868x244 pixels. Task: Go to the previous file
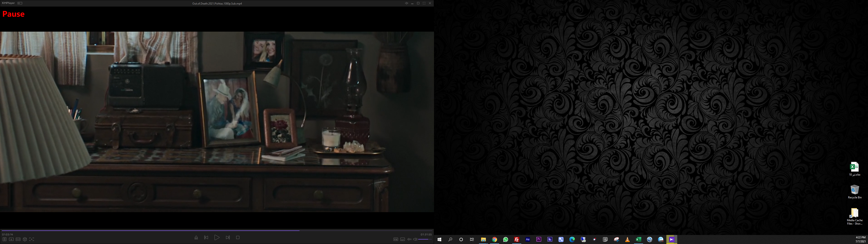206,238
